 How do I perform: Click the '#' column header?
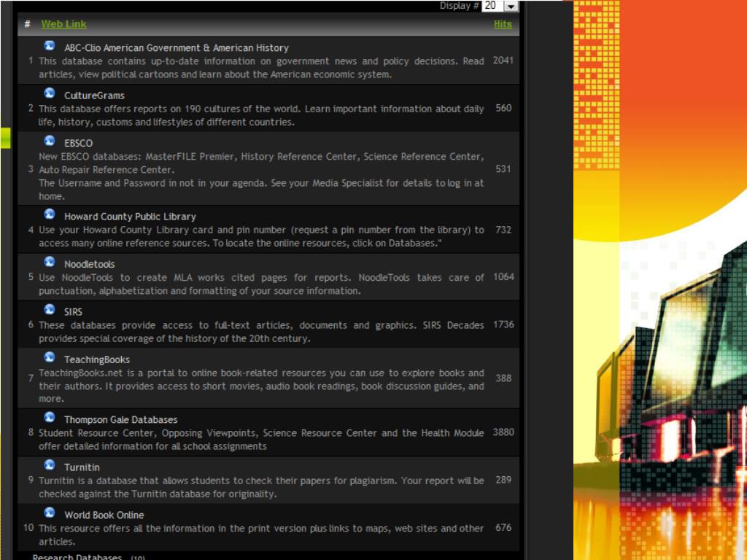28,24
